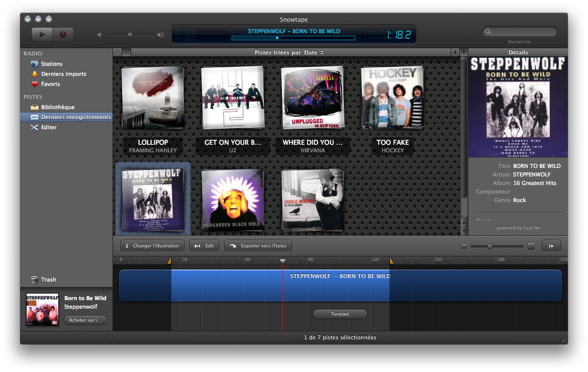This screenshot has height=372, width=588.
Task: Sort tracks in ascending order
Action: coord(464,52)
